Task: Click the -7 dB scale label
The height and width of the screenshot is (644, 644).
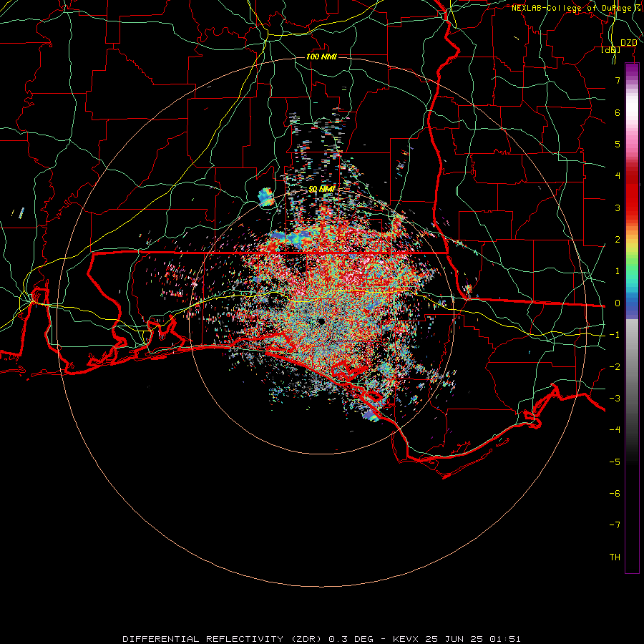Action: (615, 525)
